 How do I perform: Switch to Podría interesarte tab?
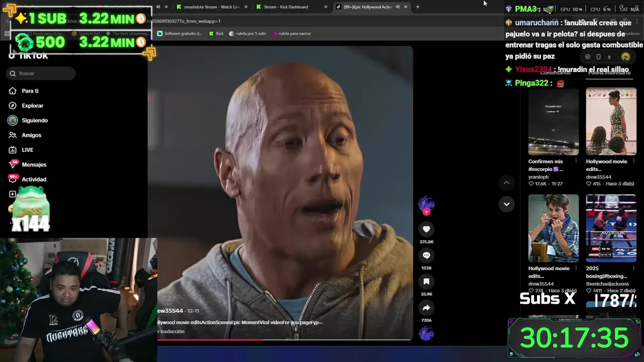(609, 73)
